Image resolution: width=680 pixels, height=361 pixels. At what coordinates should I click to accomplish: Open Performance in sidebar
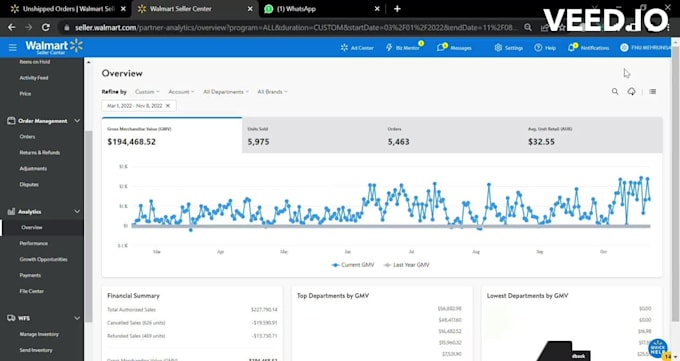pos(34,243)
